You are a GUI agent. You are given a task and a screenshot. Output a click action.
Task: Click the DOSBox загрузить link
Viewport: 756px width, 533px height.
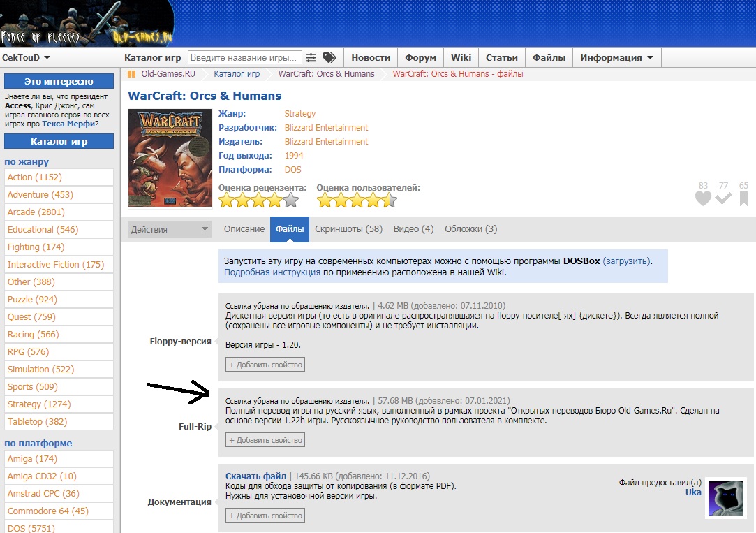626,261
